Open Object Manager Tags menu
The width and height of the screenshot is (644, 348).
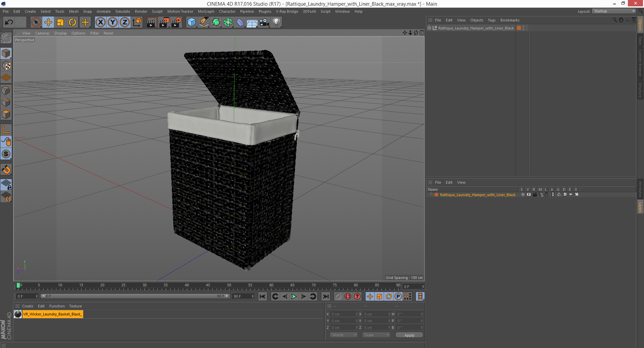[x=491, y=20]
